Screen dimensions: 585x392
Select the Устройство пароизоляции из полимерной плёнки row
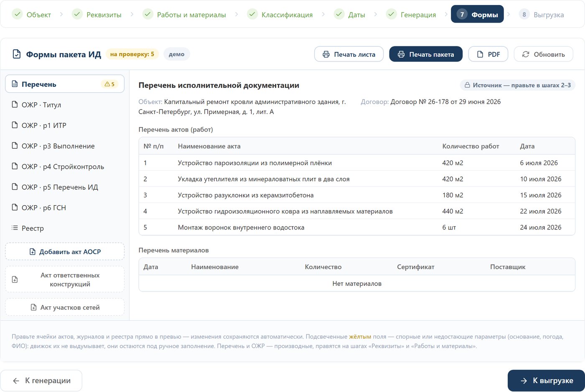pyautogui.click(x=357, y=163)
